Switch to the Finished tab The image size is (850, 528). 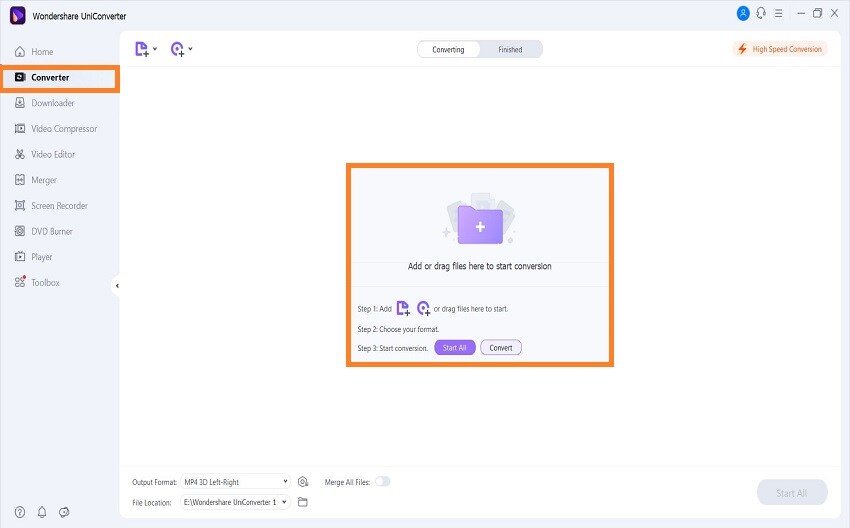[x=510, y=49]
